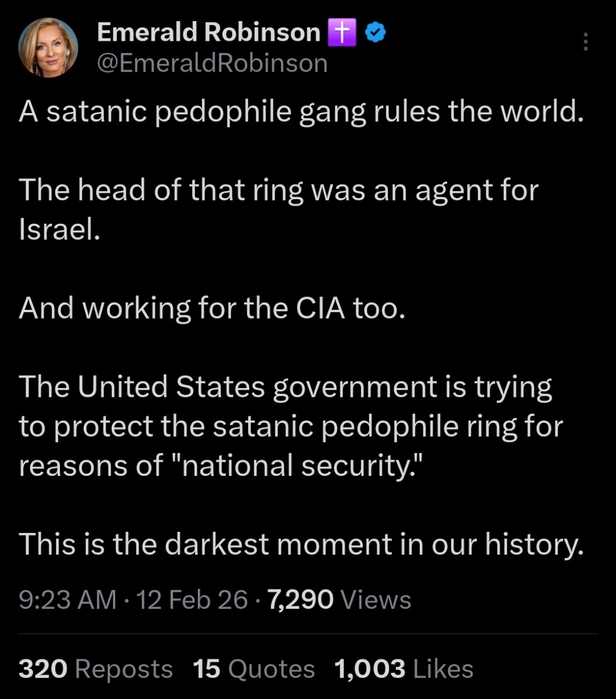Click the Likes label
This screenshot has width=616, height=699.
(x=442, y=668)
